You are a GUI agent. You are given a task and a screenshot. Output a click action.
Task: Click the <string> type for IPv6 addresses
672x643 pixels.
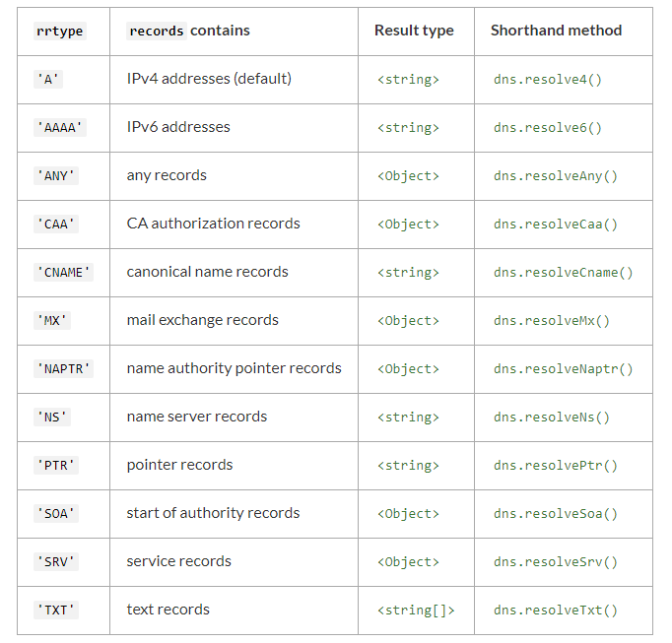408,128
